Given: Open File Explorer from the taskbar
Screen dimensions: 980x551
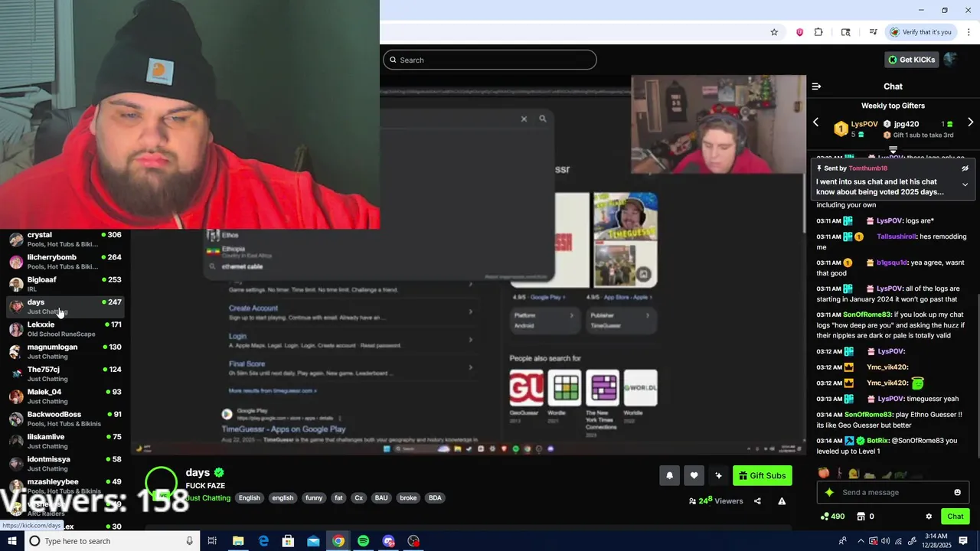Looking at the screenshot, I should pos(238,541).
